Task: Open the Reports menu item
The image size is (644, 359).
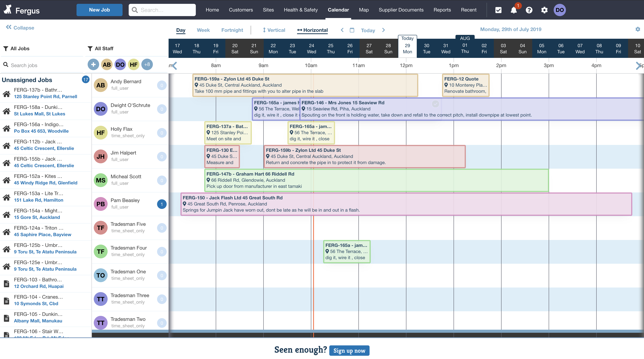Action: coord(442,10)
